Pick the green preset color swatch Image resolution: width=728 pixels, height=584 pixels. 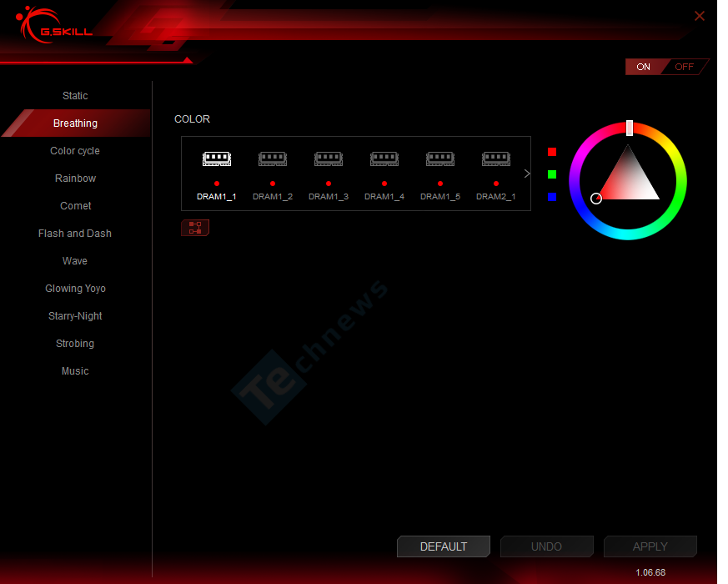[x=552, y=174]
